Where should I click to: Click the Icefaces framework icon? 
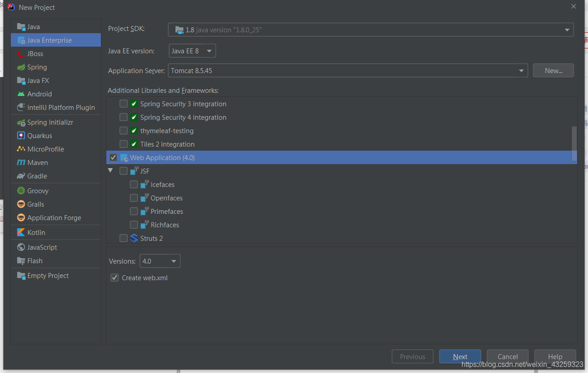(144, 184)
